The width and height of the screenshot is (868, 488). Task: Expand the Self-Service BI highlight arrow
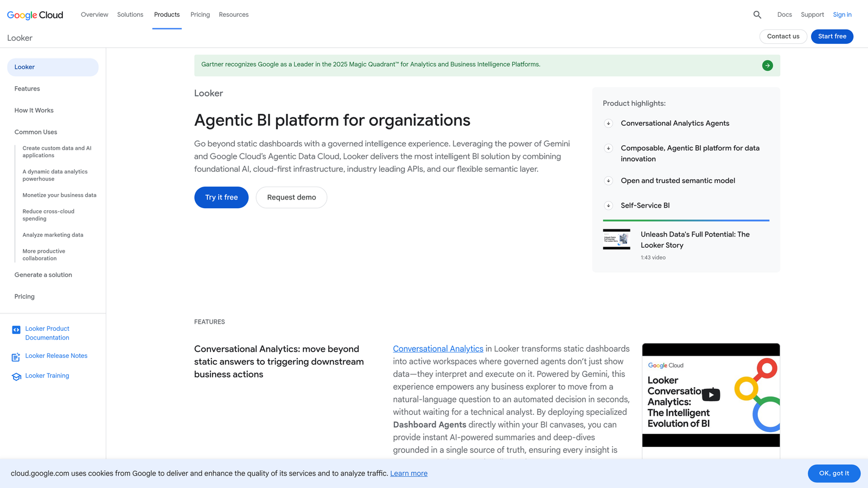pyautogui.click(x=609, y=206)
